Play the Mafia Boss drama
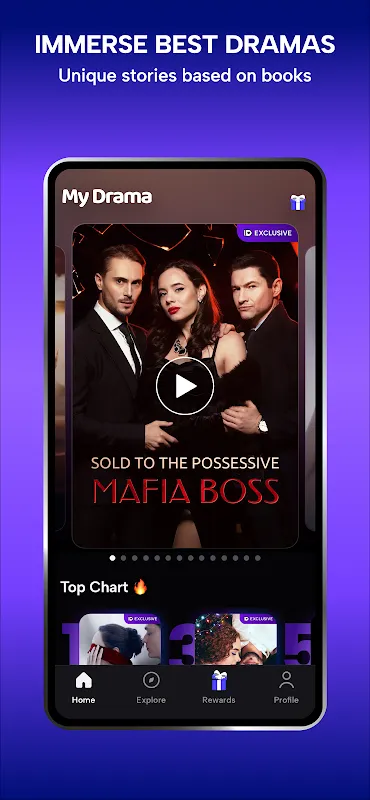 click(185, 386)
